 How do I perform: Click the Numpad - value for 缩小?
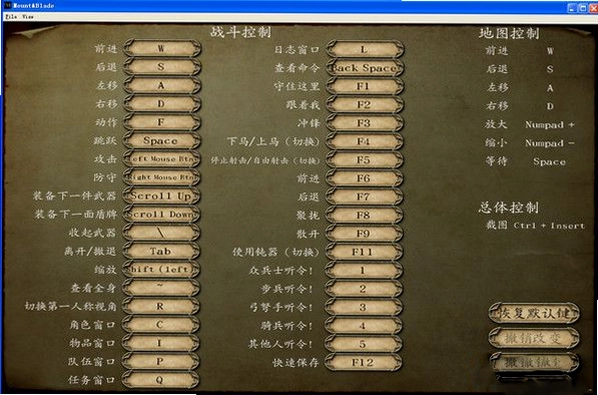(x=550, y=143)
